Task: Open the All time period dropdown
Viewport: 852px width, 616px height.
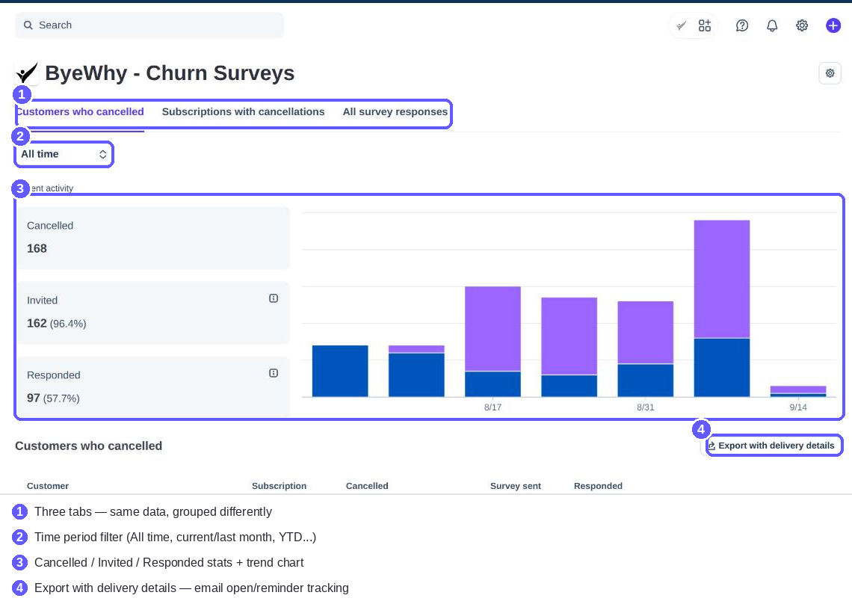Action: [64, 155]
